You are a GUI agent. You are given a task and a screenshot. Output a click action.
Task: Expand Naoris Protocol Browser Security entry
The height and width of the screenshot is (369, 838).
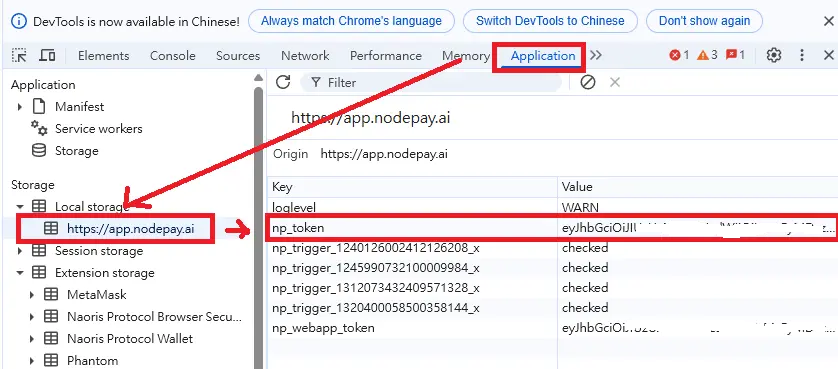click(x=32, y=317)
